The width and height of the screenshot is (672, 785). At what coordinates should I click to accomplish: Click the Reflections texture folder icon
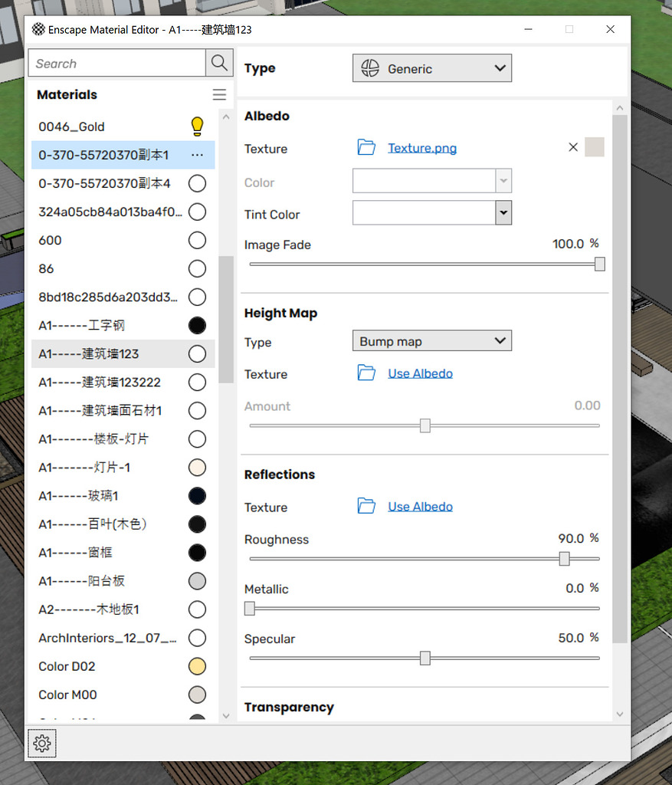tap(366, 506)
